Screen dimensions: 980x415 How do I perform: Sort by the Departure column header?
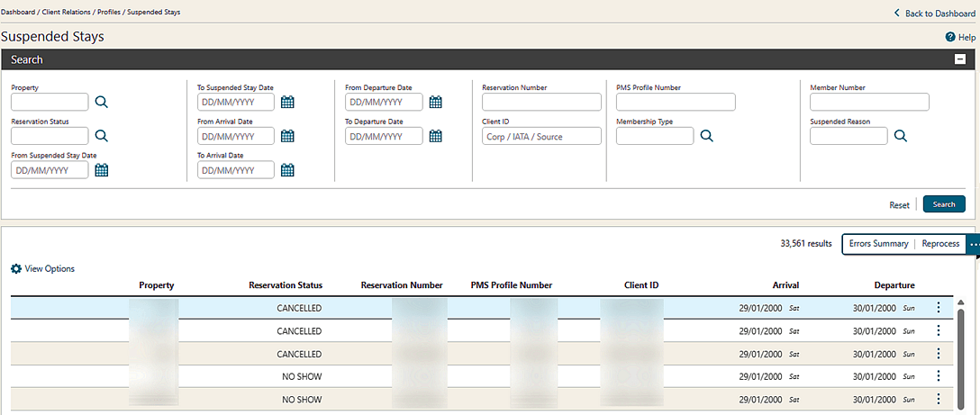point(894,285)
